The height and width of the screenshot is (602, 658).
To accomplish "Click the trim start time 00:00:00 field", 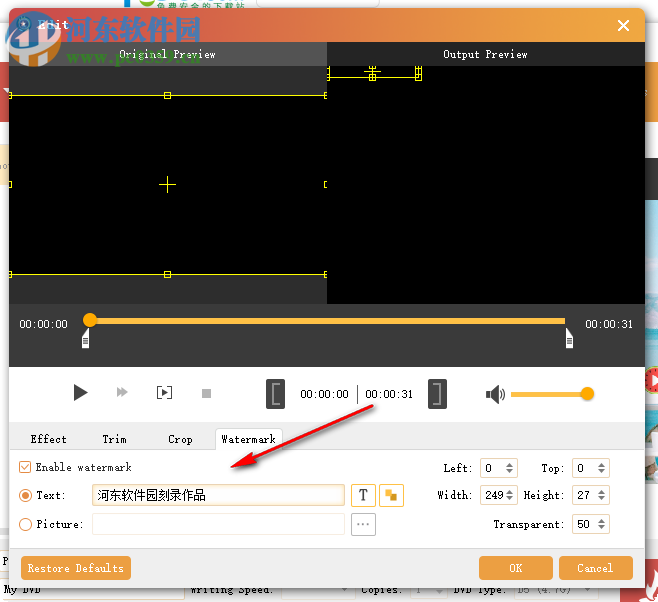I will click(x=324, y=394).
